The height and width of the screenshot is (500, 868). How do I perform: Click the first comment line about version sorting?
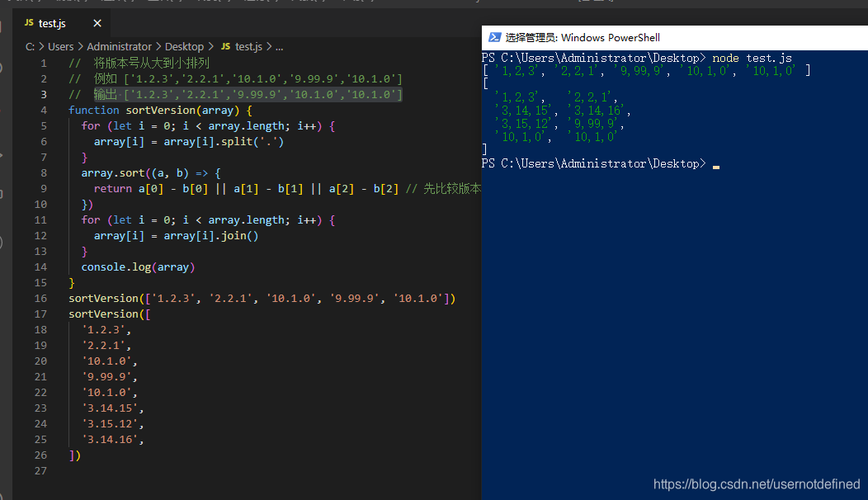139,64
